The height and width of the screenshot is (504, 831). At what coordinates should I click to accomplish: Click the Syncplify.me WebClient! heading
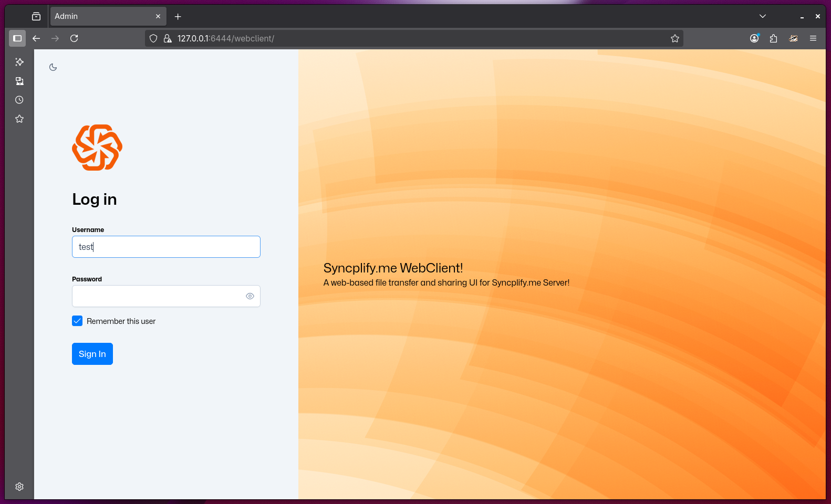[x=393, y=268]
